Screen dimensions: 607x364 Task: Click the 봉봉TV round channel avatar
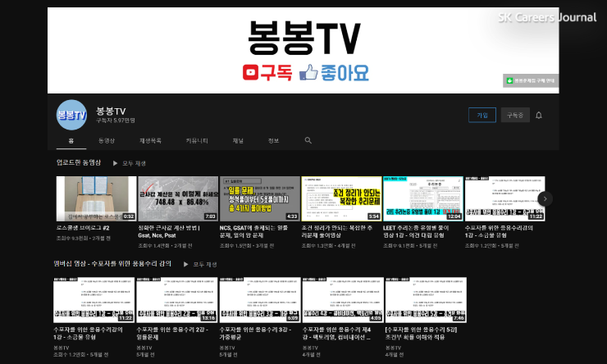71,115
